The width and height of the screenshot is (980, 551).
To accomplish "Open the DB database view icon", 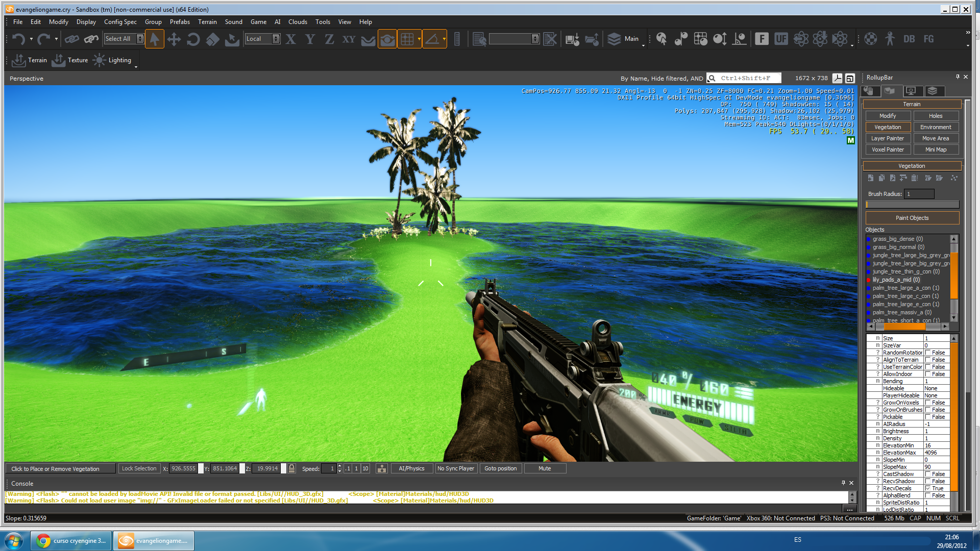I will [909, 39].
